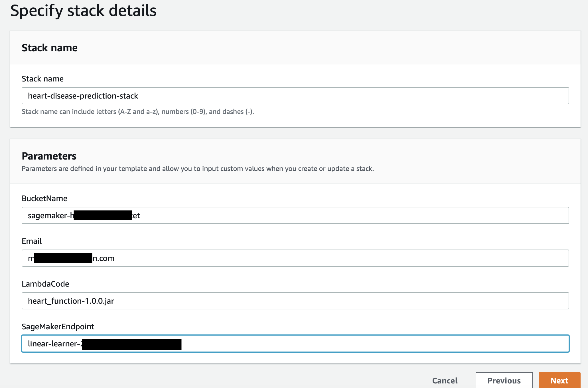Click the BucketName parameter label
Image resolution: width=588 pixels, height=388 pixels.
tap(44, 198)
